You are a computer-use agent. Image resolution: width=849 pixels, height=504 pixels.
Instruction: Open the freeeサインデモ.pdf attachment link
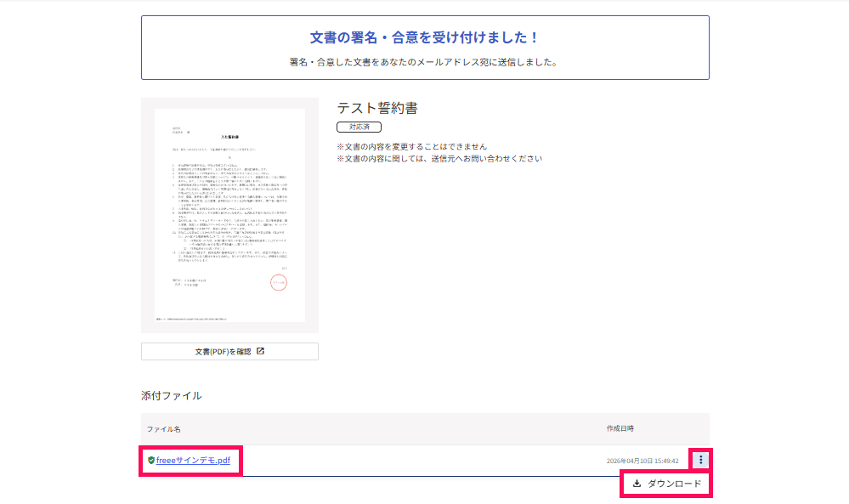coord(193,460)
